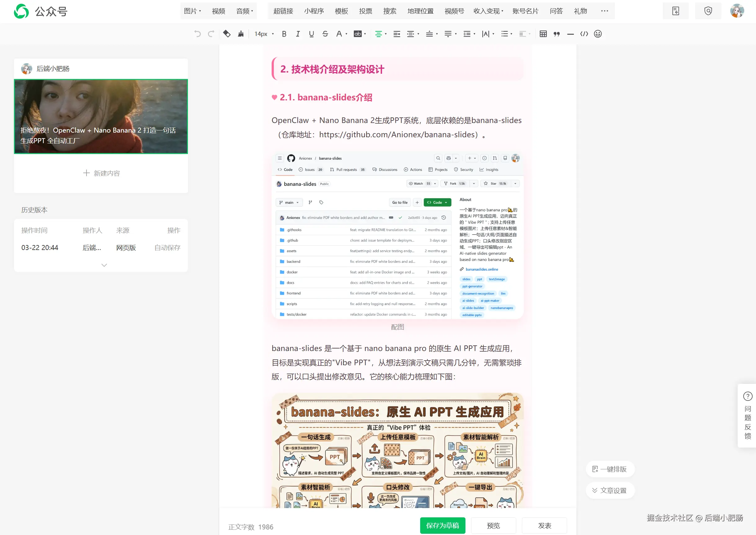Click the 保存为草稿 button
Image resolution: width=756 pixels, height=535 pixels.
(442, 525)
